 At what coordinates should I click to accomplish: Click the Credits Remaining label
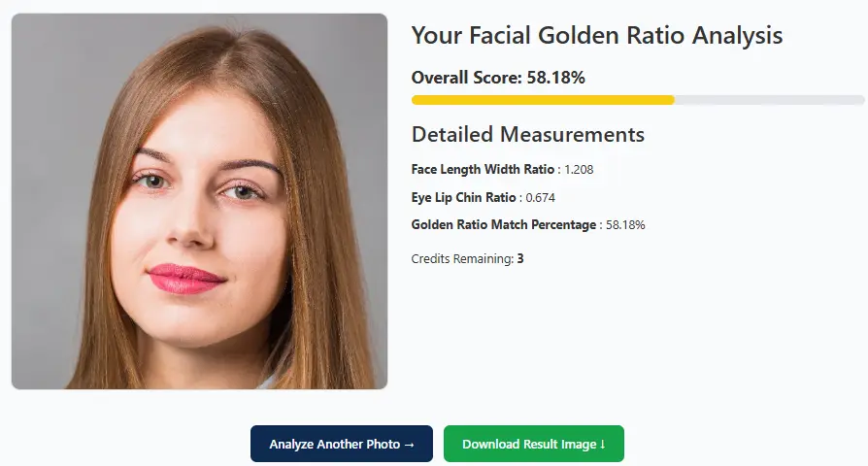(461, 259)
